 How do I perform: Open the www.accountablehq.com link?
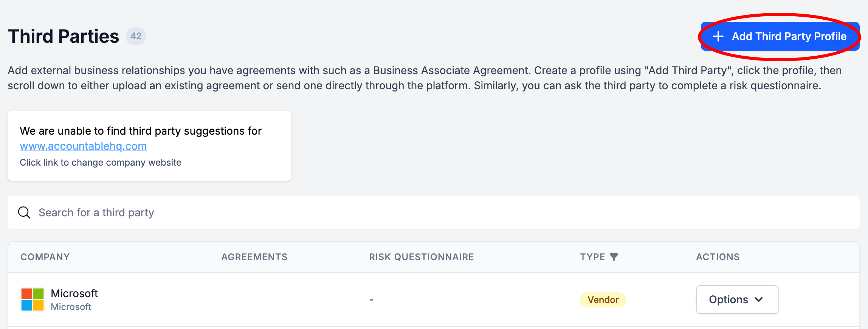[83, 146]
